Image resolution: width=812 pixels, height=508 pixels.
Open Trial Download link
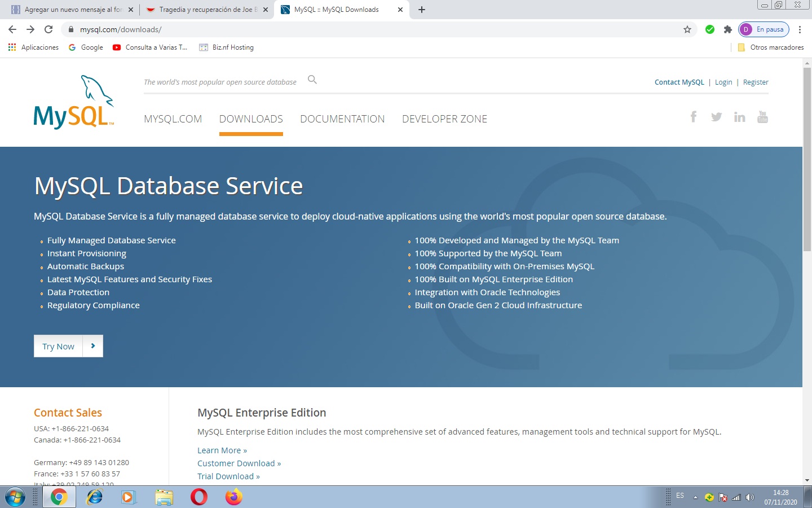click(228, 476)
